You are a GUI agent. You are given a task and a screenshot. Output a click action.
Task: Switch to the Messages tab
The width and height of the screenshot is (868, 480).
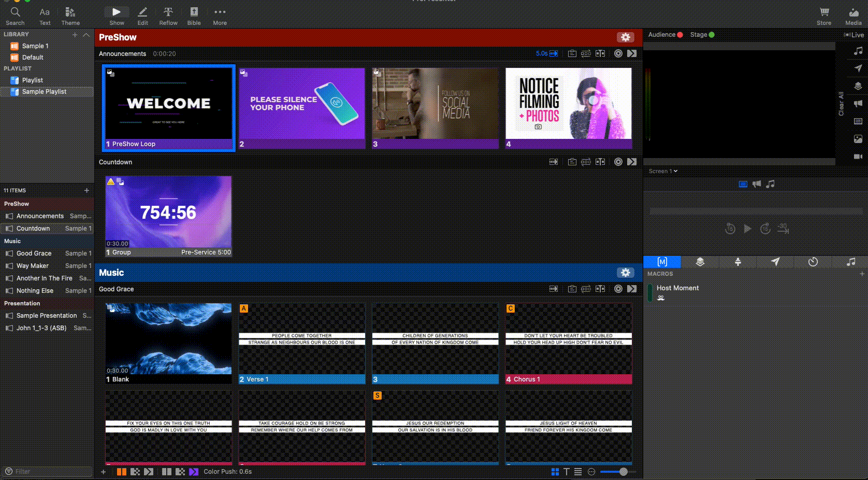775,262
